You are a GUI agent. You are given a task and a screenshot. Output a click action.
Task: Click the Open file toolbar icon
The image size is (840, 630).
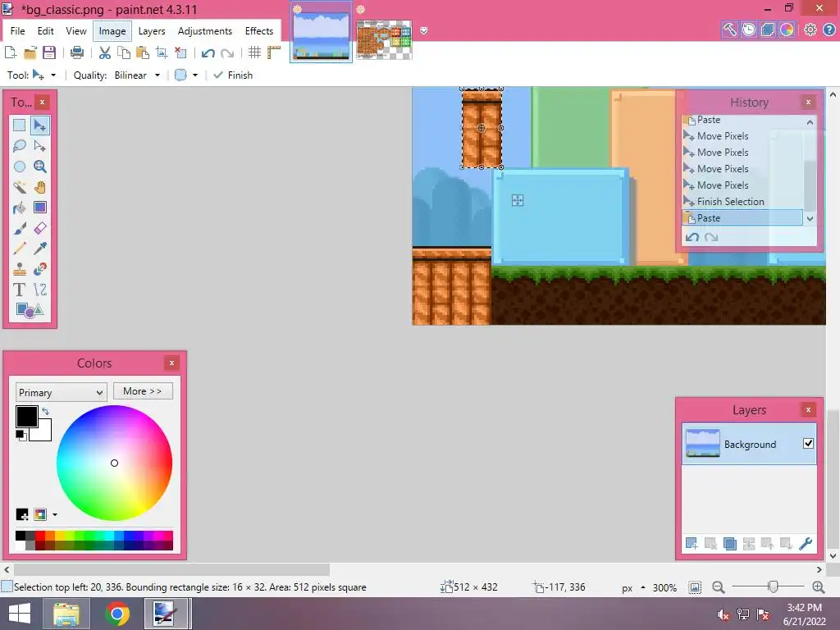30,52
